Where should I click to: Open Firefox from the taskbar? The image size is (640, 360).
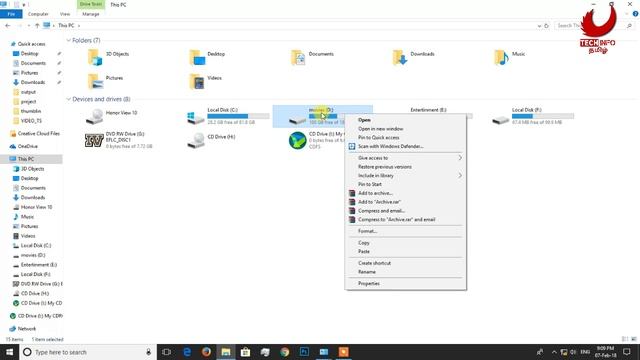point(206,352)
